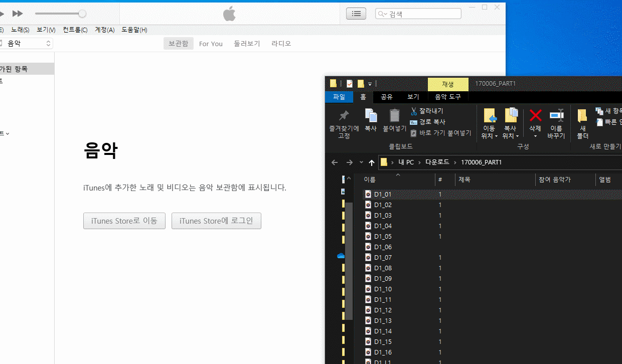Select the 보기 ribbon tab in Explorer
The height and width of the screenshot is (364, 622).
pos(413,97)
